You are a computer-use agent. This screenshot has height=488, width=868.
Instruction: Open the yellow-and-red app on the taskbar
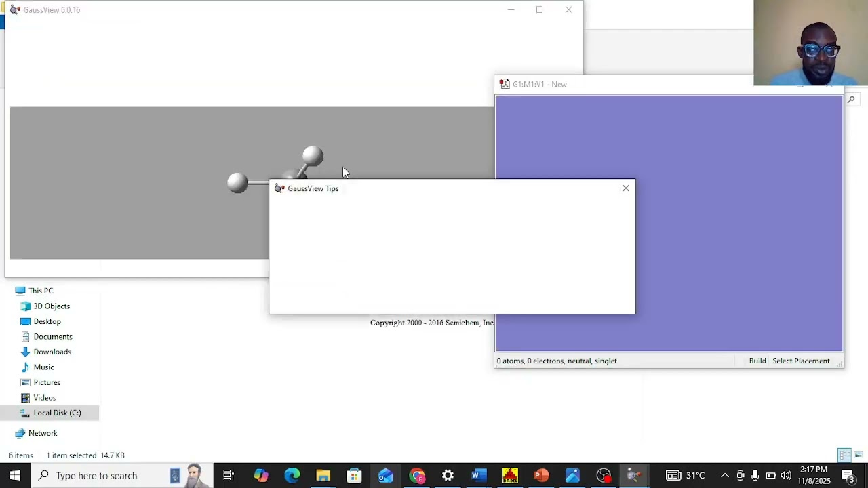tap(510, 475)
